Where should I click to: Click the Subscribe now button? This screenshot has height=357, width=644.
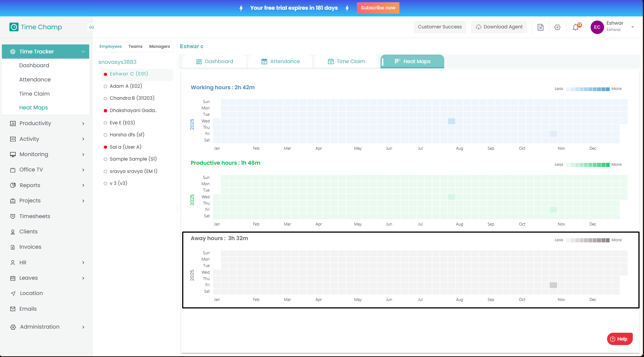click(378, 8)
